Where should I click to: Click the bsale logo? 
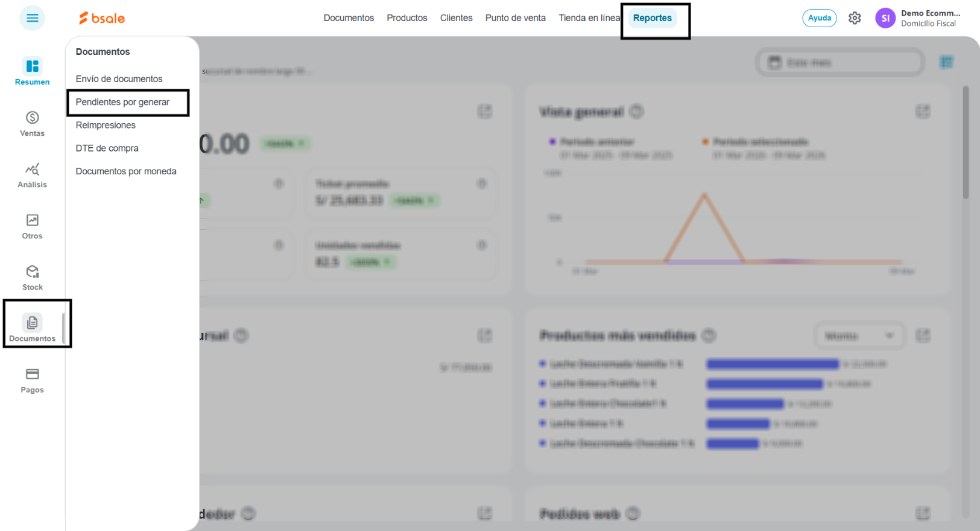[102, 18]
